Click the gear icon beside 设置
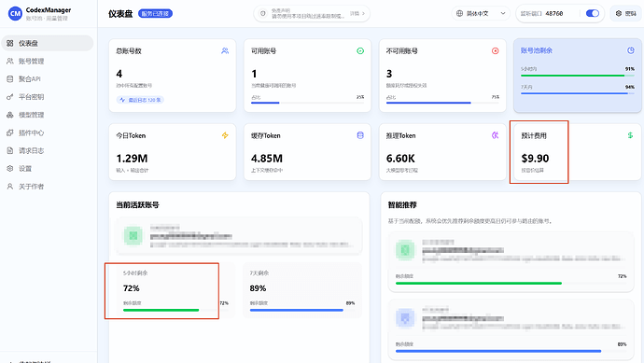 tap(10, 168)
